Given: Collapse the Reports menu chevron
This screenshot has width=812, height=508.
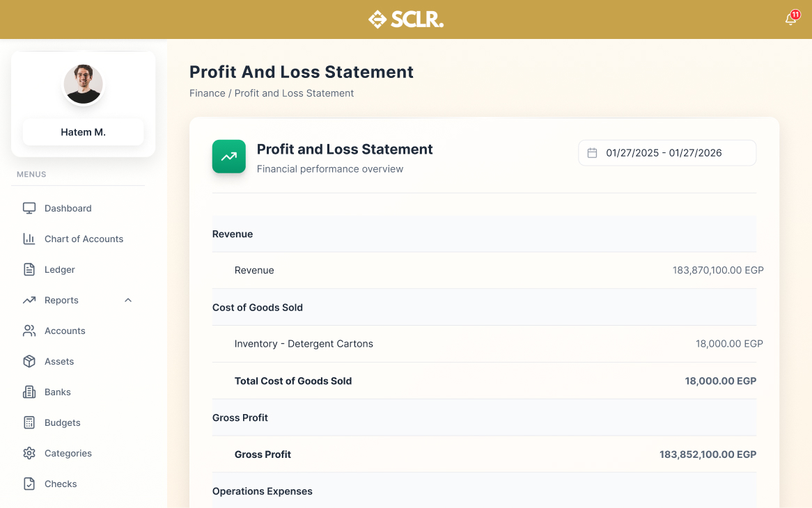Looking at the screenshot, I should (128, 300).
